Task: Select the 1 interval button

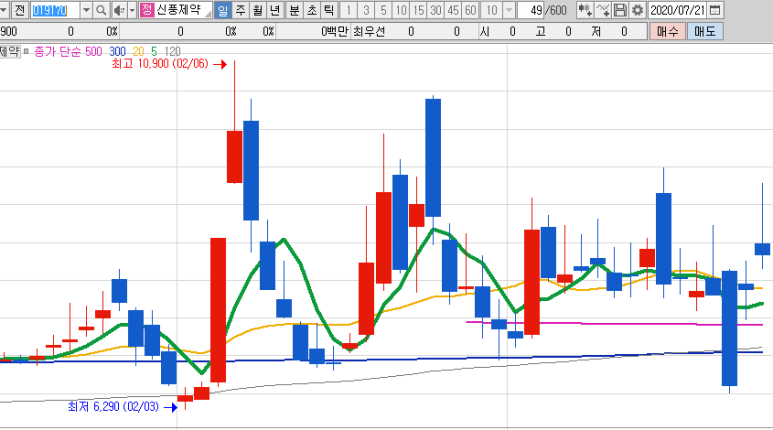Action: pos(349,10)
